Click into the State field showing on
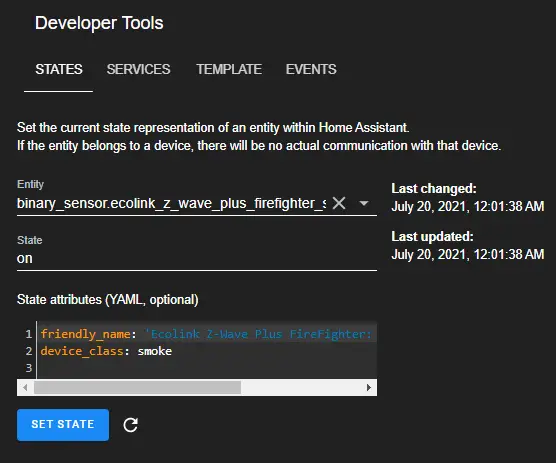The height and width of the screenshot is (463, 556). (x=197, y=258)
